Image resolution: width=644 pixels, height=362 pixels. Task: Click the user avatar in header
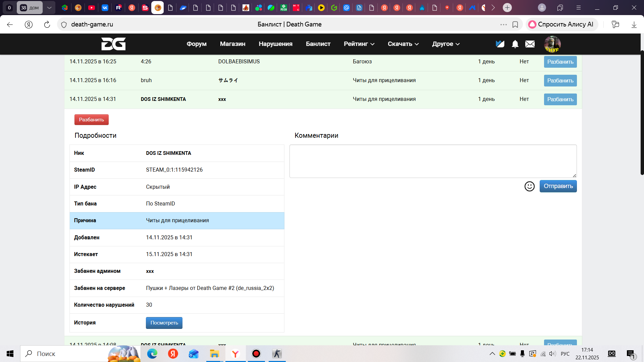coord(552,44)
